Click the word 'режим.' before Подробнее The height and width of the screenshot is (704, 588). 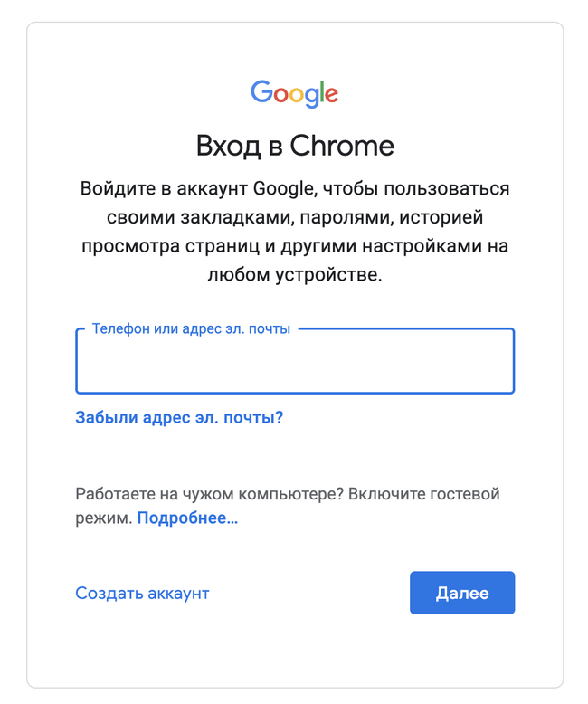pos(104,518)
